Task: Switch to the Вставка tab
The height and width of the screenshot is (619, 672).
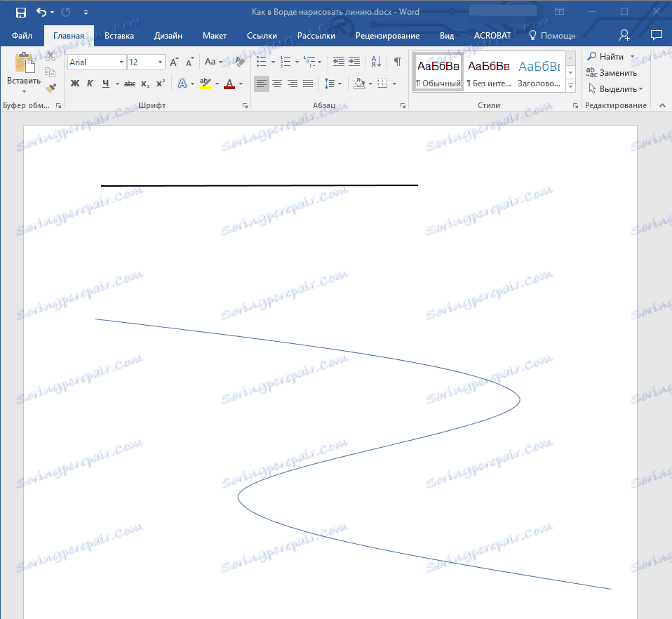Action: click(119, 36)
